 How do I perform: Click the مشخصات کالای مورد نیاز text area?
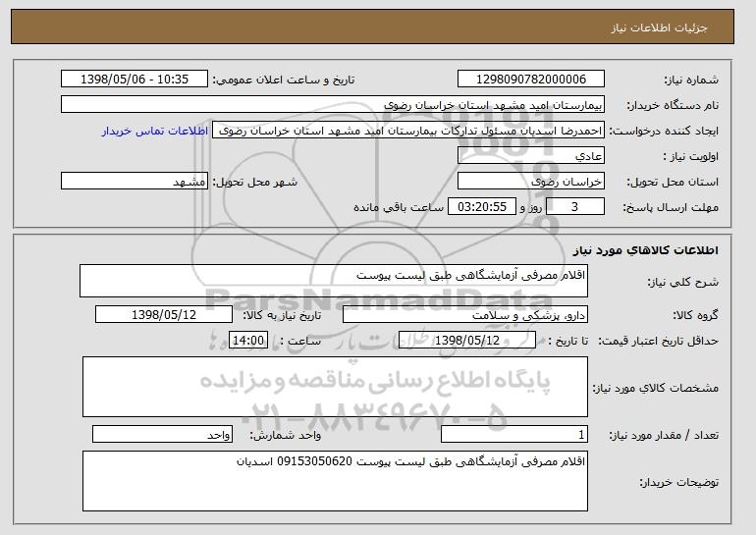pos(335,387)
